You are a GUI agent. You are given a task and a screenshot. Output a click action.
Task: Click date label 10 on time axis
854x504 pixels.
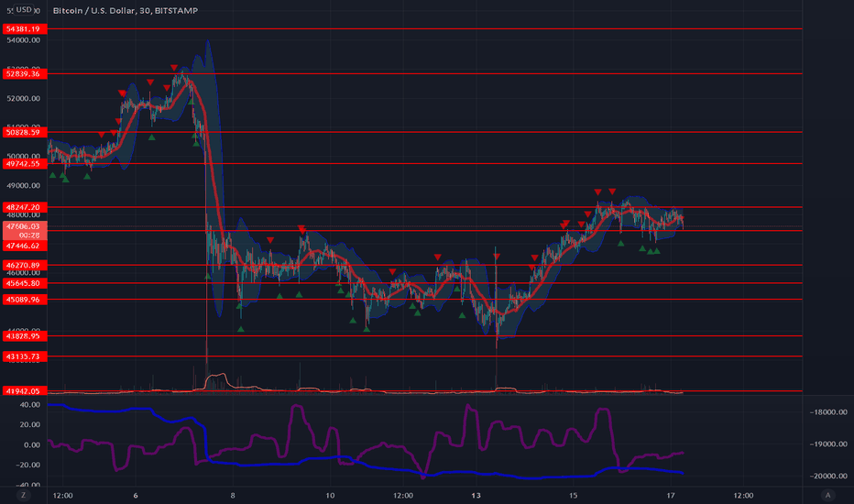tap(330, 495)
